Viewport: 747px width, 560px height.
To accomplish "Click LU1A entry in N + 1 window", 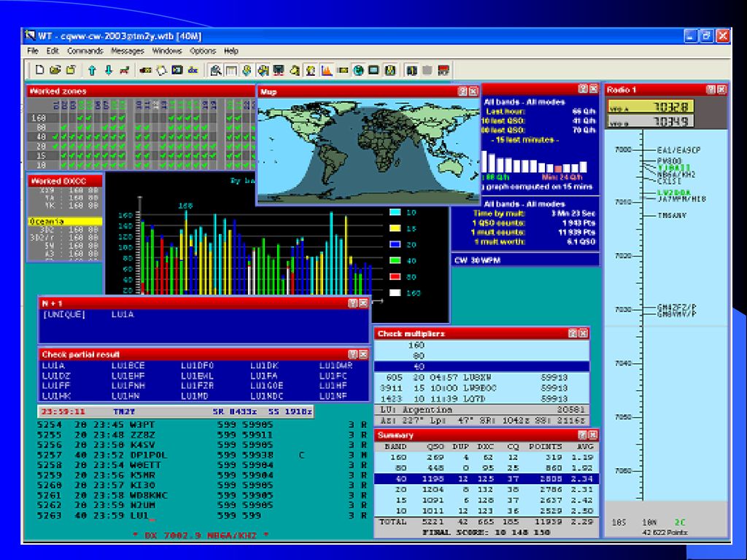I will (x=123, y=314).
